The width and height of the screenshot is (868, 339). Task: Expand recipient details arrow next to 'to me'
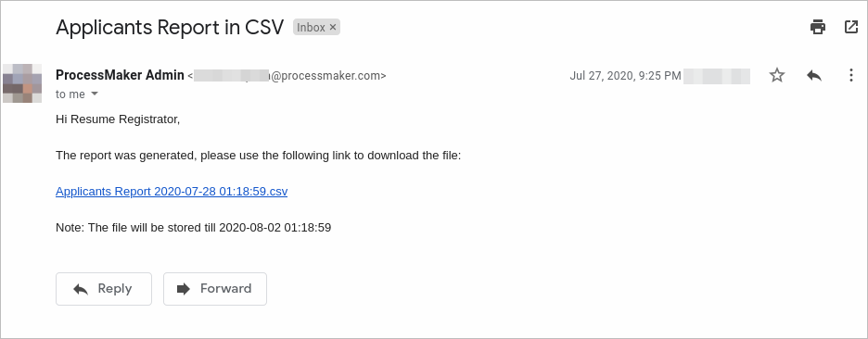click(x=94, y=94)
